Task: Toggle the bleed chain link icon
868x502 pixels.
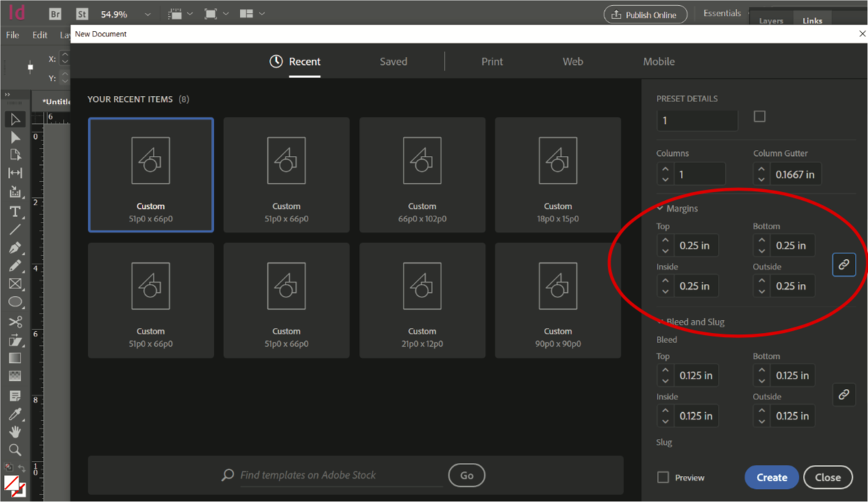Action: 843,394
